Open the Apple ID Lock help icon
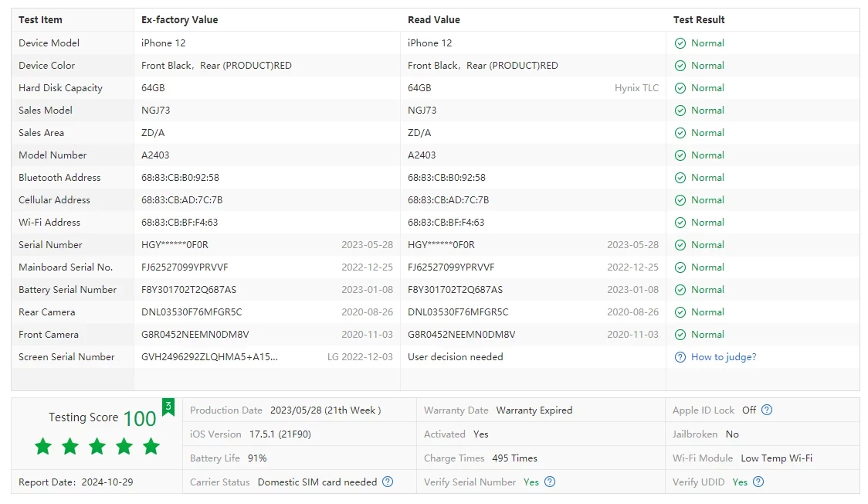The height and width of the screenshot is (504, 868). pyautogui.click(x=767, y=410)
